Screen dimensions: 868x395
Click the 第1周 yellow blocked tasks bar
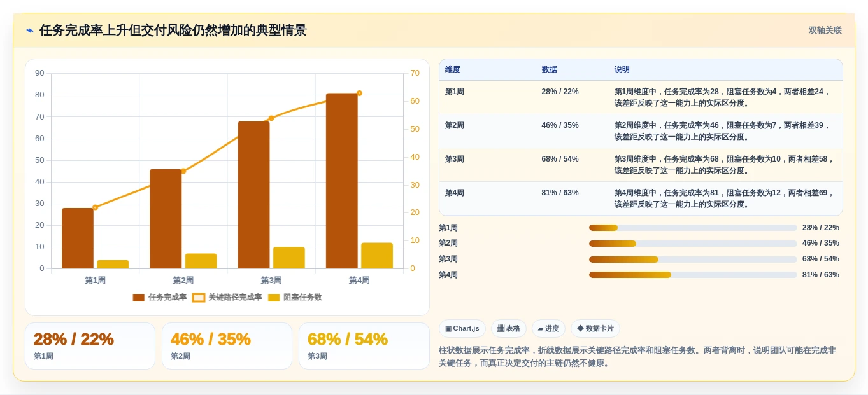(113, 264)
